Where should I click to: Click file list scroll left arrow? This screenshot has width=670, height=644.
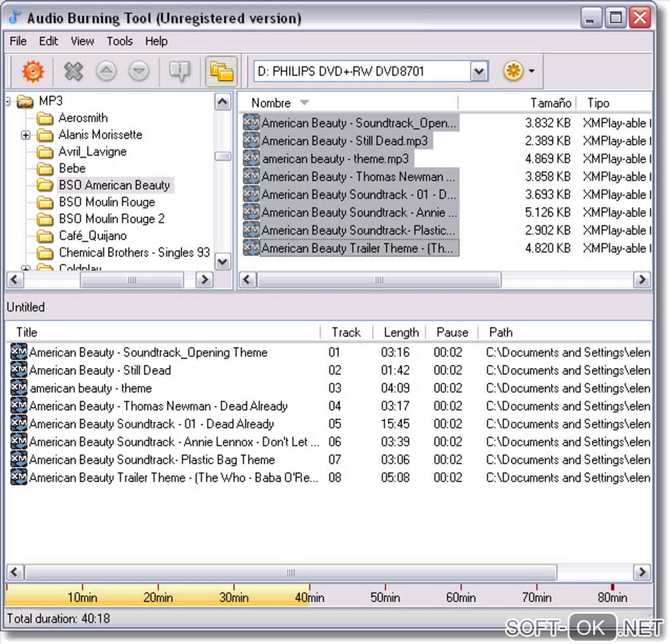[247, 280]
